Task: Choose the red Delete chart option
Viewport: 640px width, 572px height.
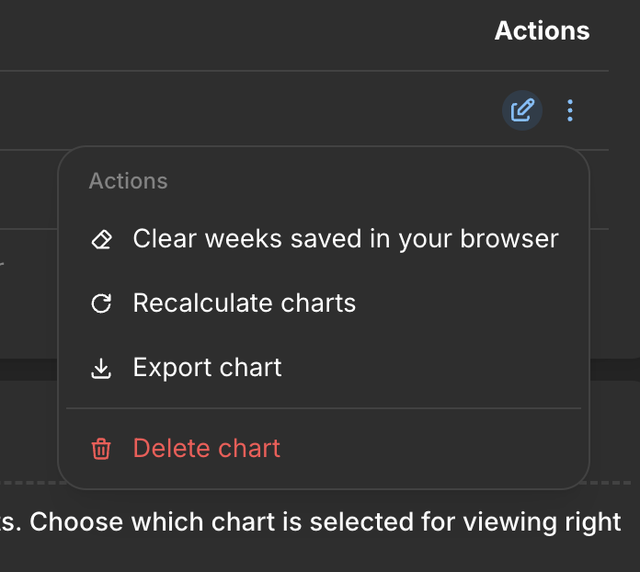Action: pos(324,448)
